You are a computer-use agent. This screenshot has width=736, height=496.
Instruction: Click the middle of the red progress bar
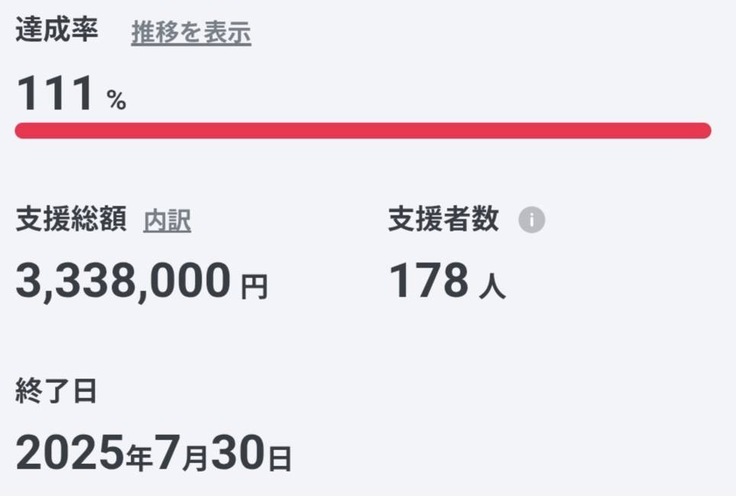(363, 130)
